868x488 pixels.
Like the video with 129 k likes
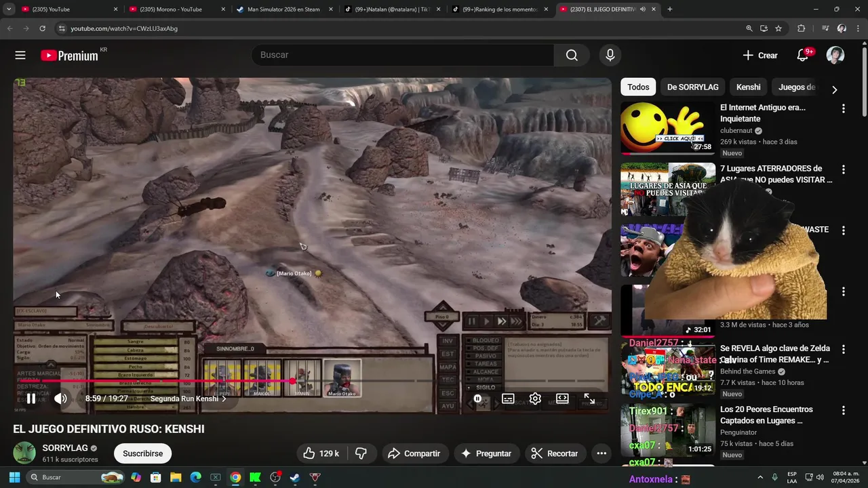pos(321,453)
